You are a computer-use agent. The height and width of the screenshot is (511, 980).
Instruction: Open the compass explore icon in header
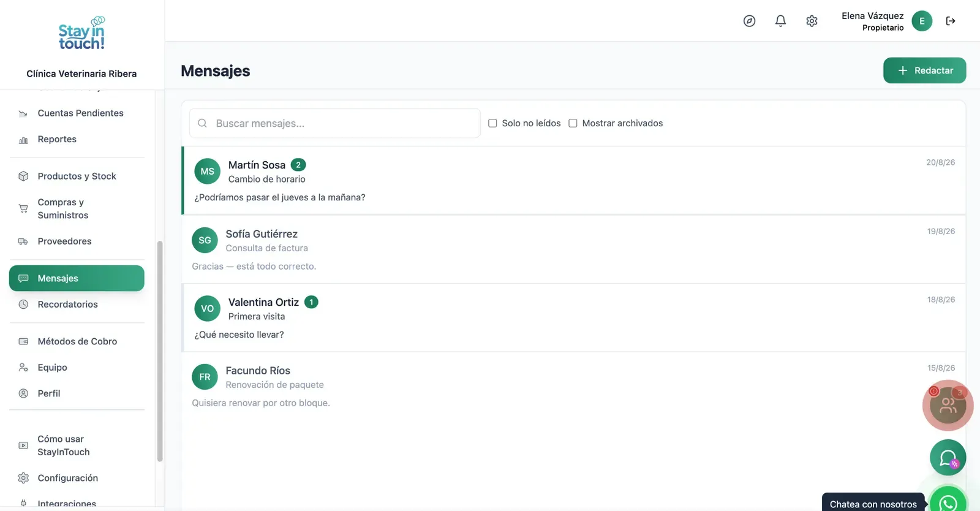749,21
